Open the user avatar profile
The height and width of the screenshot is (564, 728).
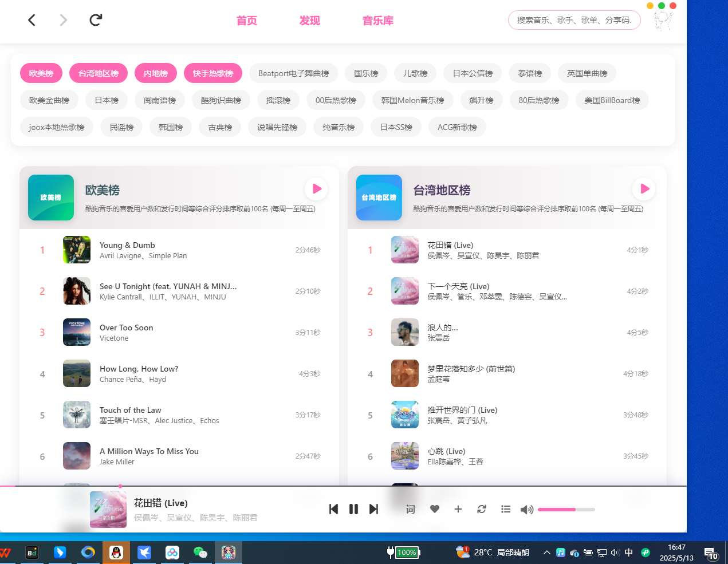click(663, 21)
